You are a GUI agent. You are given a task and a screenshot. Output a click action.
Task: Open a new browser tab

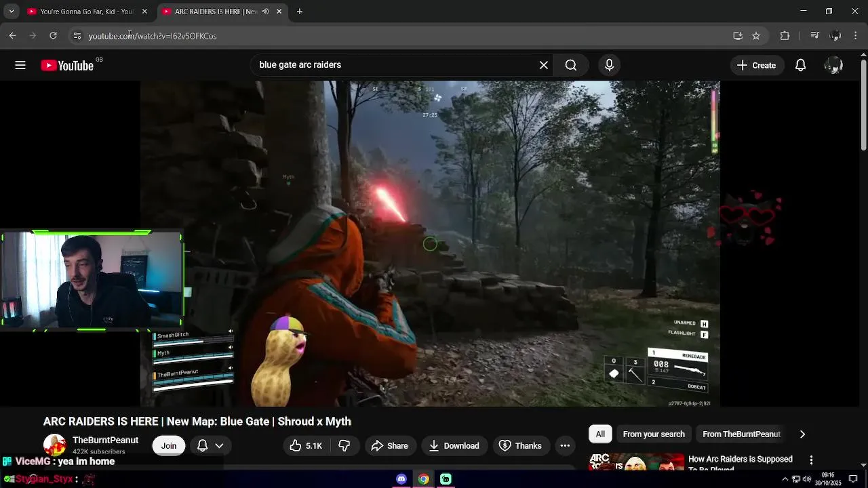click(300, 12)
